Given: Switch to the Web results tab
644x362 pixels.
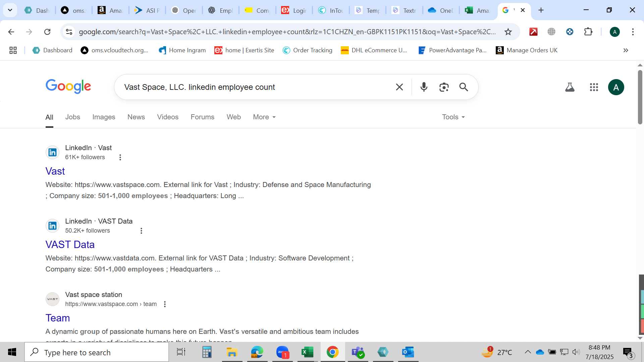Looking at the screenshot, I should click(233, 117).
